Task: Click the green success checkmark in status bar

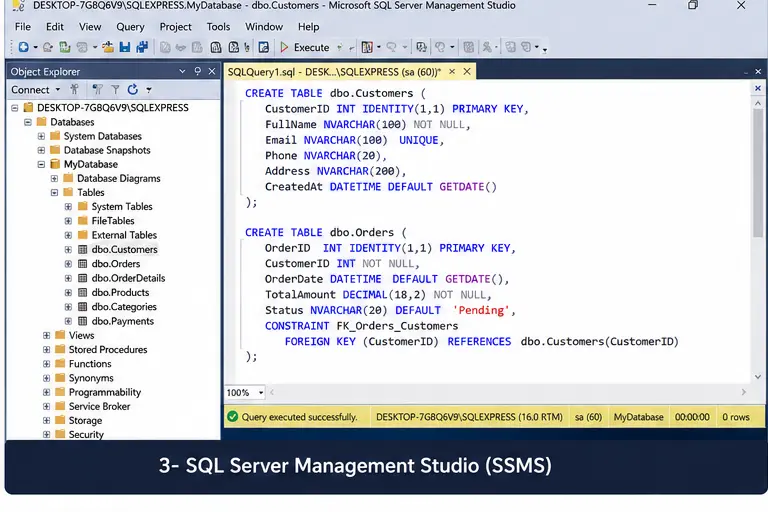Action: pos(233,416)
